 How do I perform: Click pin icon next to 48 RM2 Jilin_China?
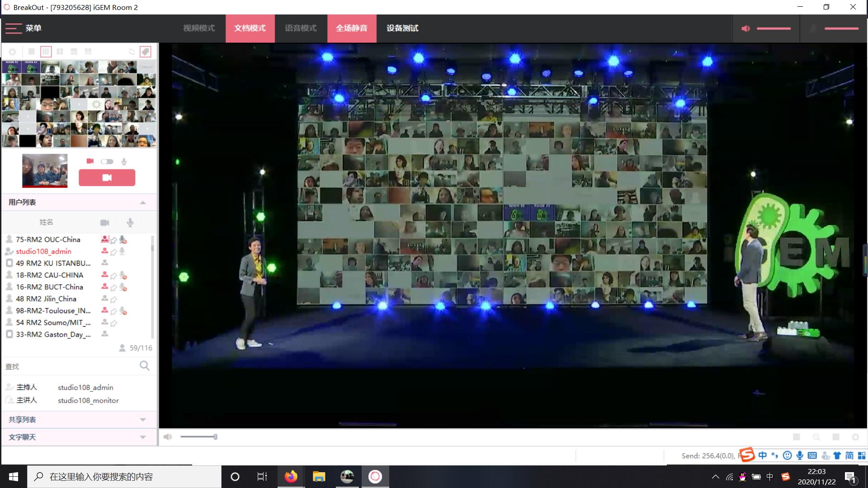[x=114, y=299]
